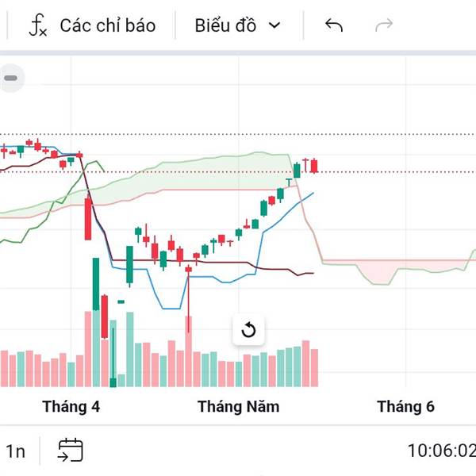Click the red dotted current price line

tap(381, 171)
